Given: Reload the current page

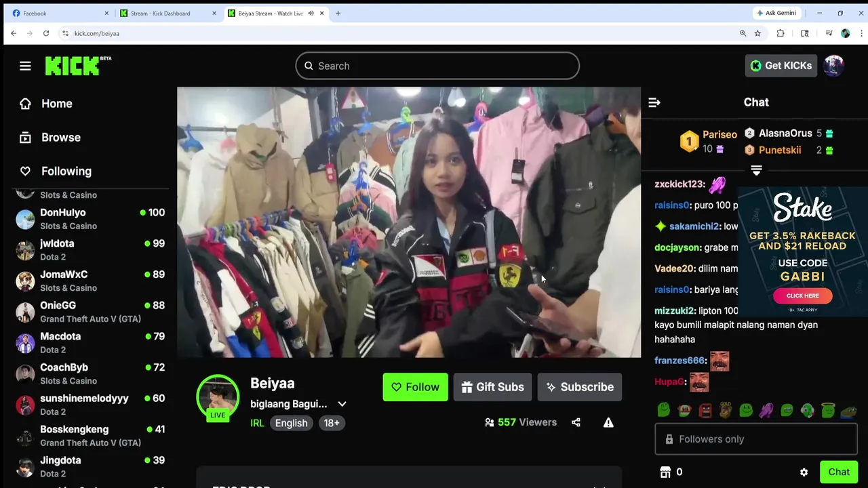Looking at the screenshot, I should point(46,33).
